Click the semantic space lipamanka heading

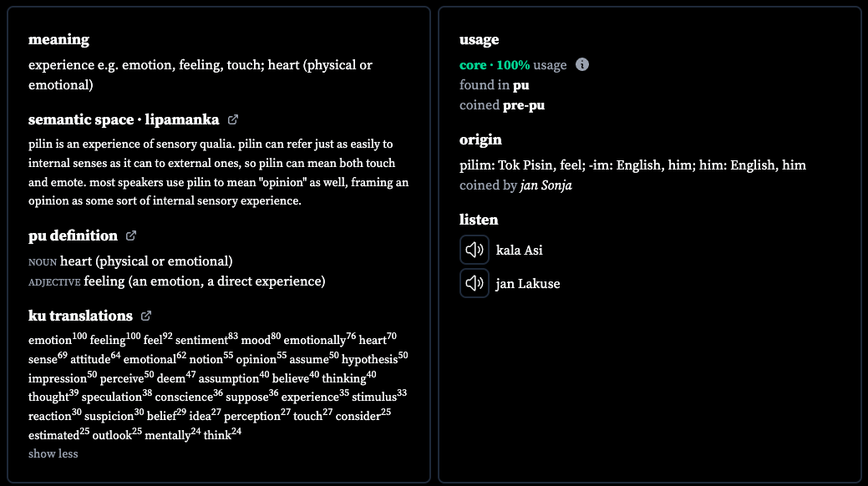click(x=124, y=119)
